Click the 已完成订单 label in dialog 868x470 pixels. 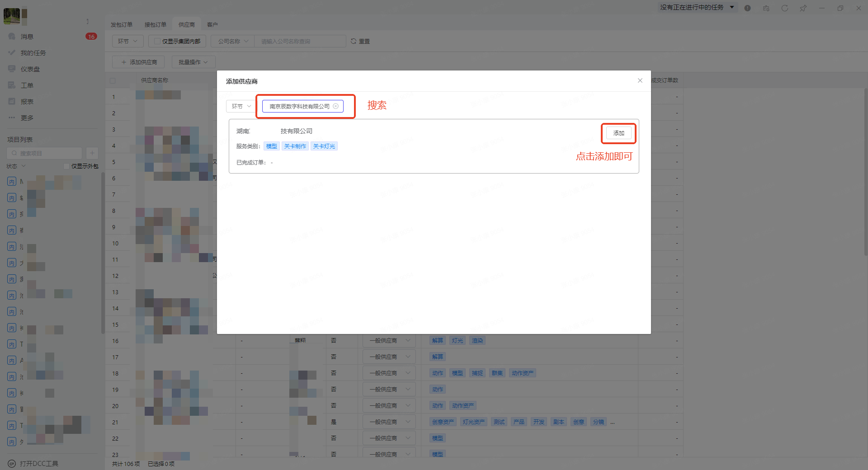(251, 163)
